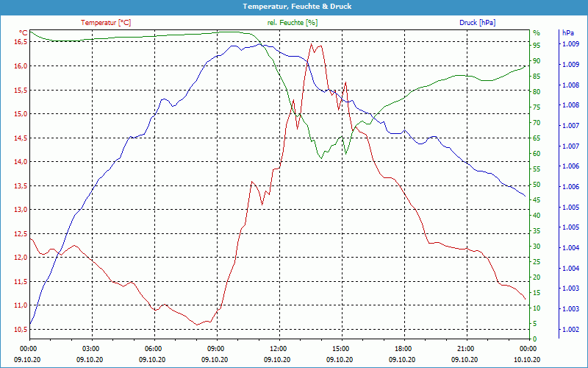Click the 13.5 temperature axis tick
This screenshot has width=588, height=368.
[20, 185]
